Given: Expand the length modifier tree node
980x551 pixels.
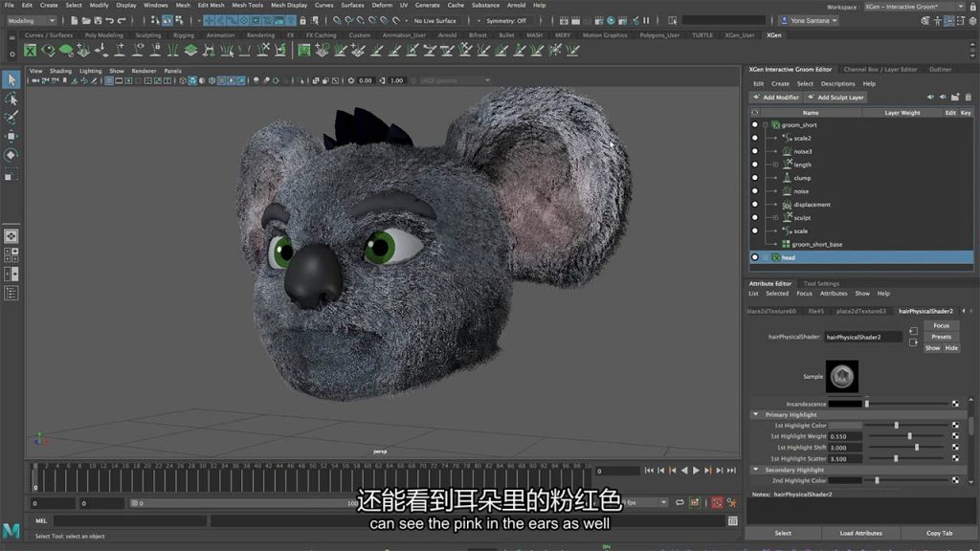Looking at the screenshot, I should [x=775, y=165].
